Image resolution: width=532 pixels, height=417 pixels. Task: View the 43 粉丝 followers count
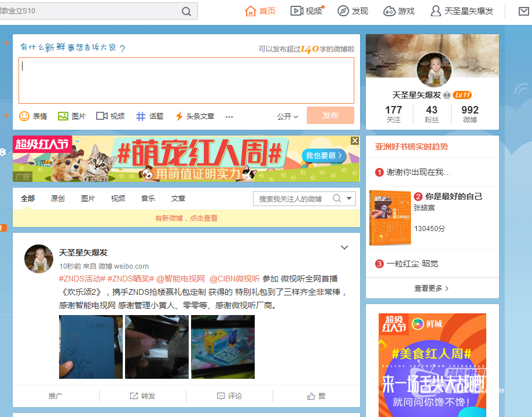[x=432, y=115]
